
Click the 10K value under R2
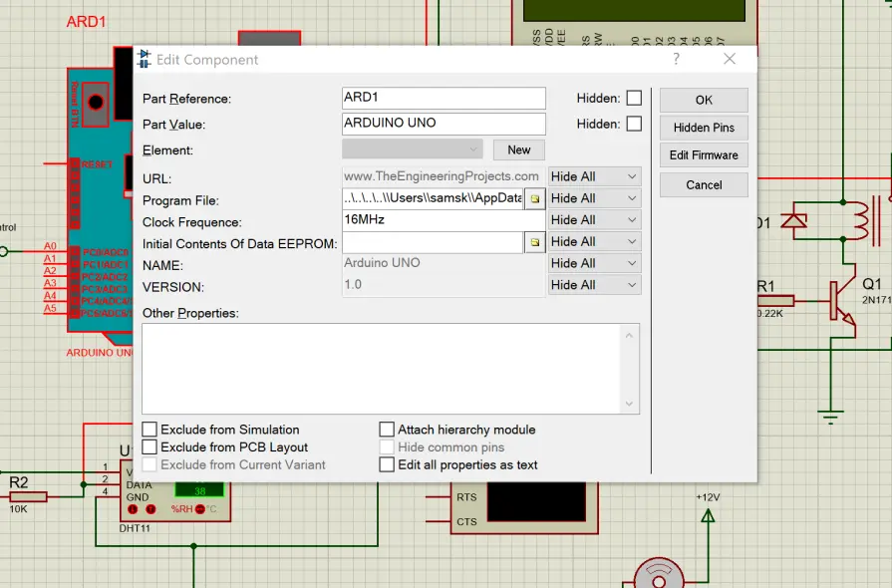18,509
